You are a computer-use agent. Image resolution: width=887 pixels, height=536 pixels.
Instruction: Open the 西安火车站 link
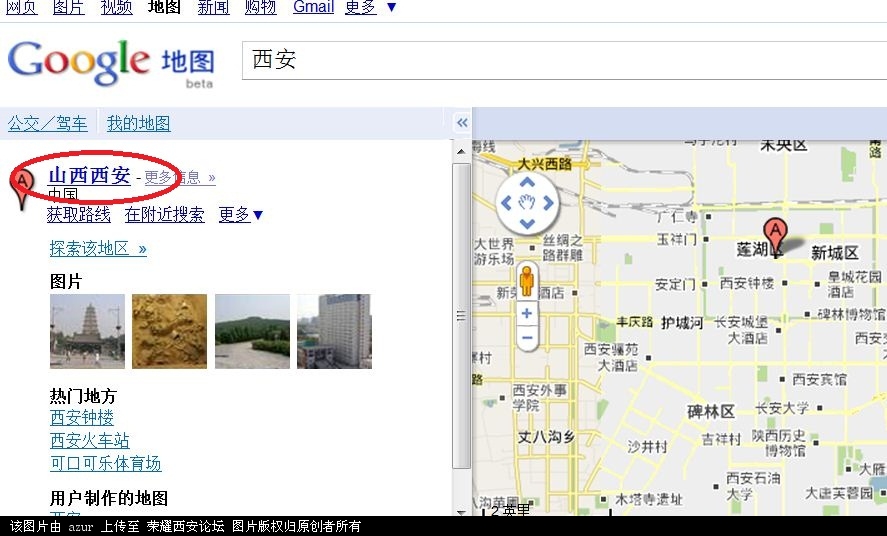click(90, 440)
